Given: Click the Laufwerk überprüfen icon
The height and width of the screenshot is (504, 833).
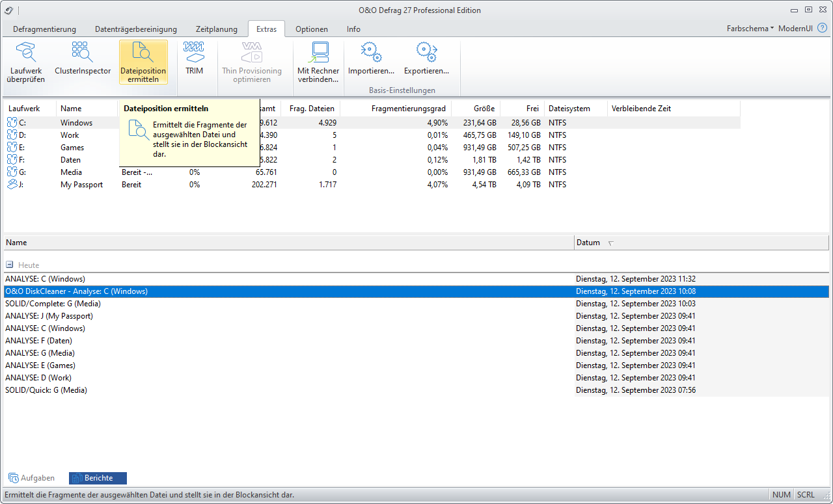Looking at the screenshot, I should coord(26,52).
